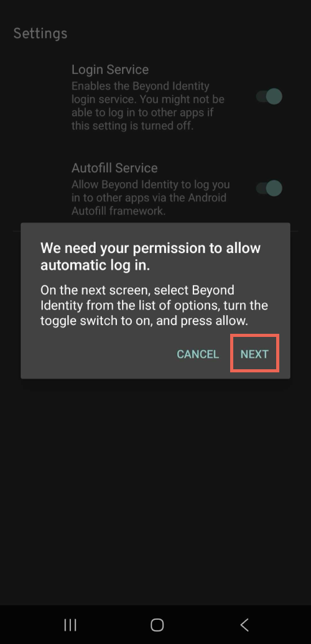Image resolution: width=311 pixels, height=644 pixels.
Task: Click the dialog body instructions paragraph
Action: 154,305
